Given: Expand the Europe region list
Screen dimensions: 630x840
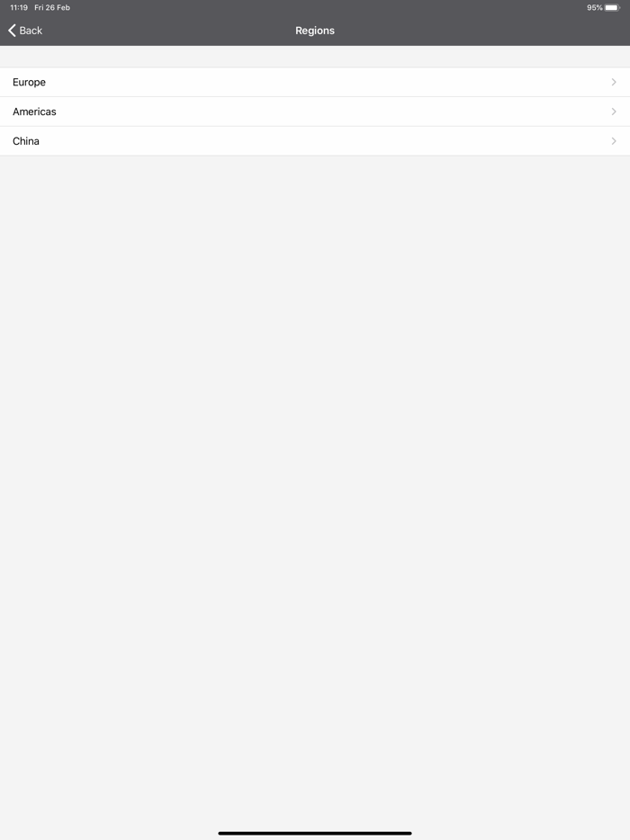Looking at the screenshot, I should pyautogui.click(x=315, y=82).
